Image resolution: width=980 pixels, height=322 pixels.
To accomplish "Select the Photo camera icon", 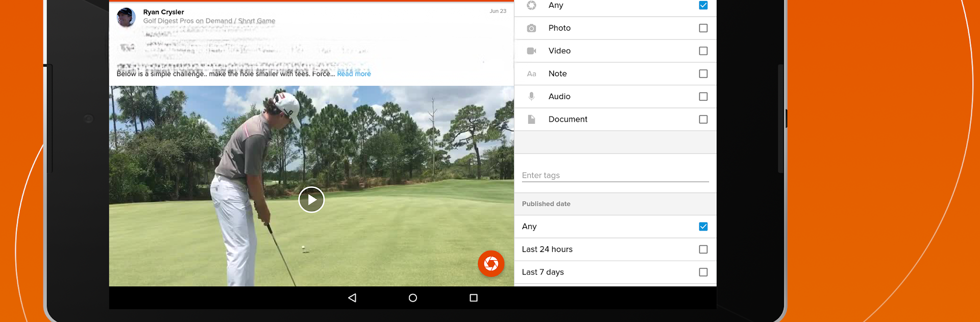I will click(531, 28).
